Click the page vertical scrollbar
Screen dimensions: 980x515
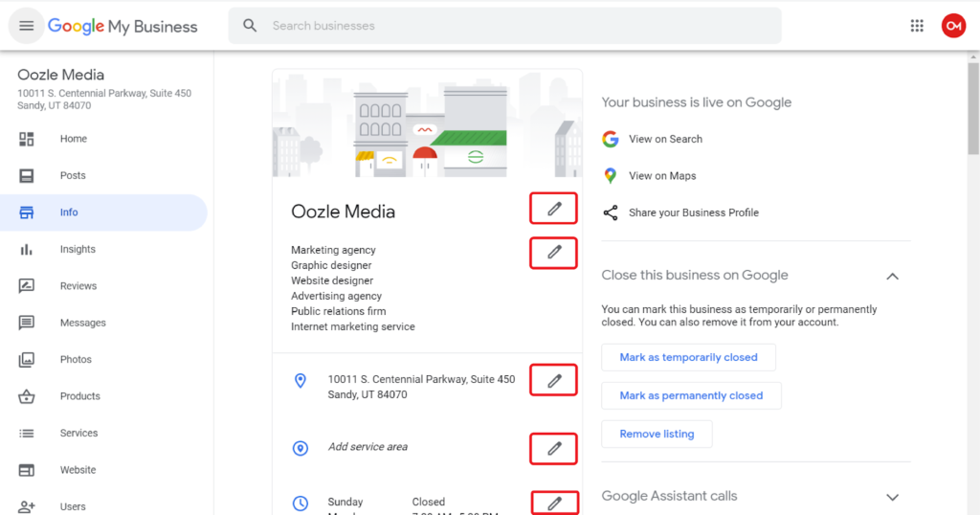(973, 109)
